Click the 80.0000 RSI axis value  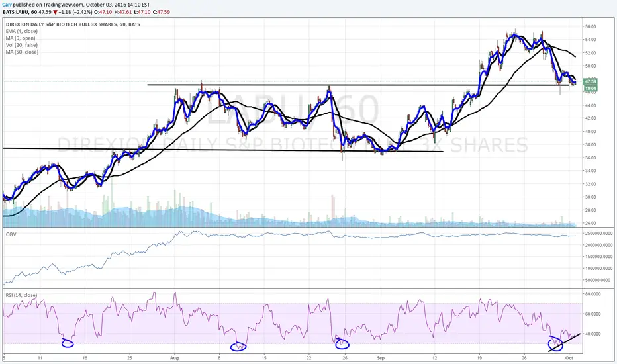coord(593,294)
